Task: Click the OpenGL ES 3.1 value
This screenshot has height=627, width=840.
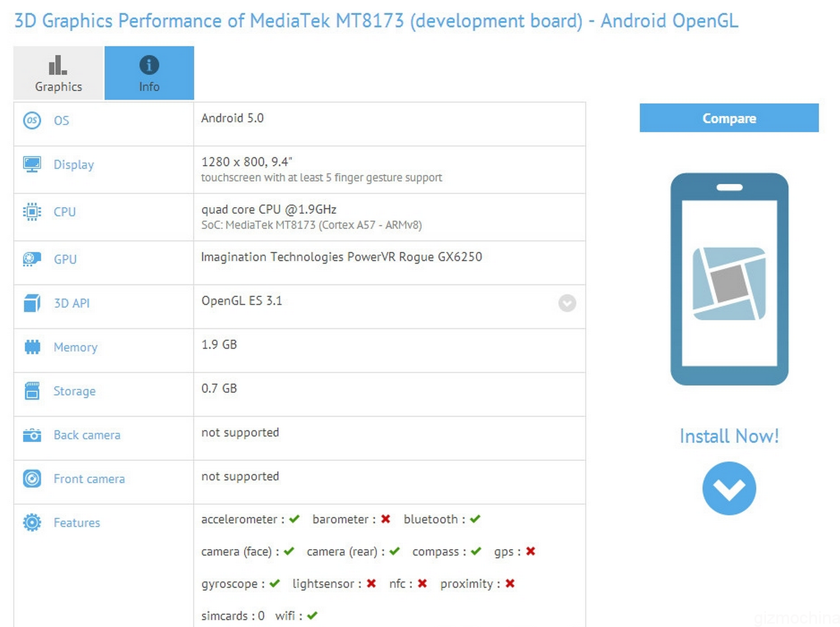Action: pos(242,300)
